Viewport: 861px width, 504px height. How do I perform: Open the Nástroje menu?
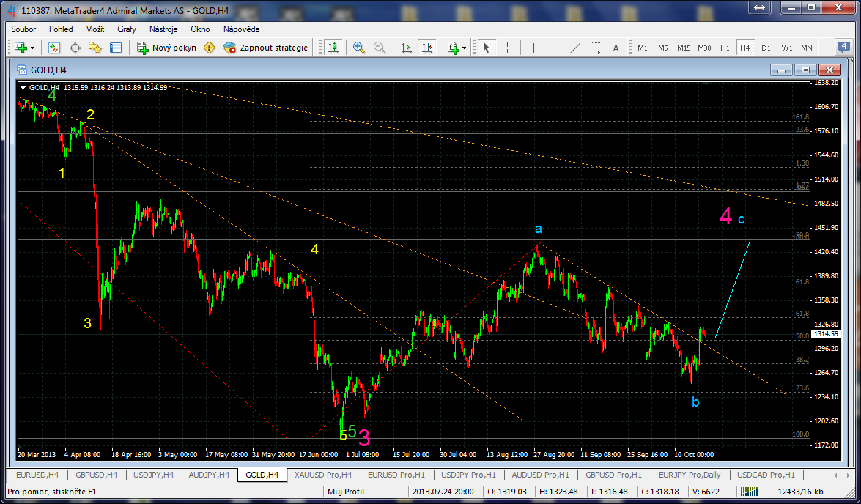point(163,29)
